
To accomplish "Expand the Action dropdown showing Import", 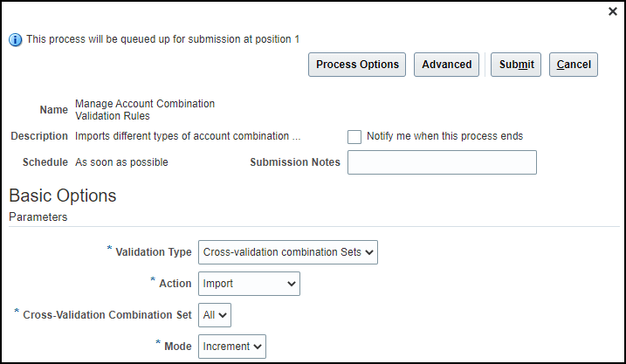I will coord(249,284).
